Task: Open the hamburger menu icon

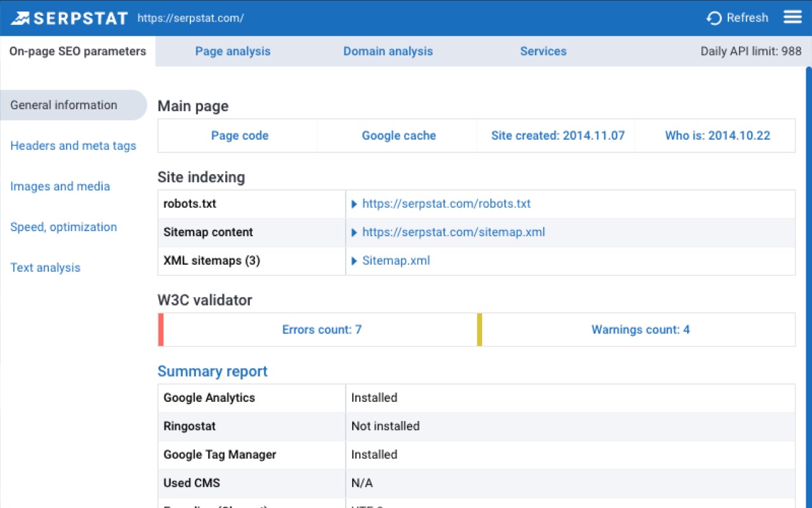Action: click(x=792, y=17)
